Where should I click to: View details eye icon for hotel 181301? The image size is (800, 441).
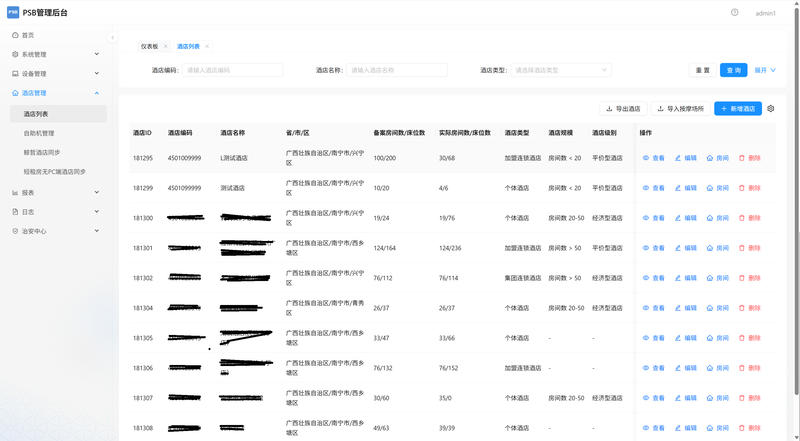(x=645, y=248)
